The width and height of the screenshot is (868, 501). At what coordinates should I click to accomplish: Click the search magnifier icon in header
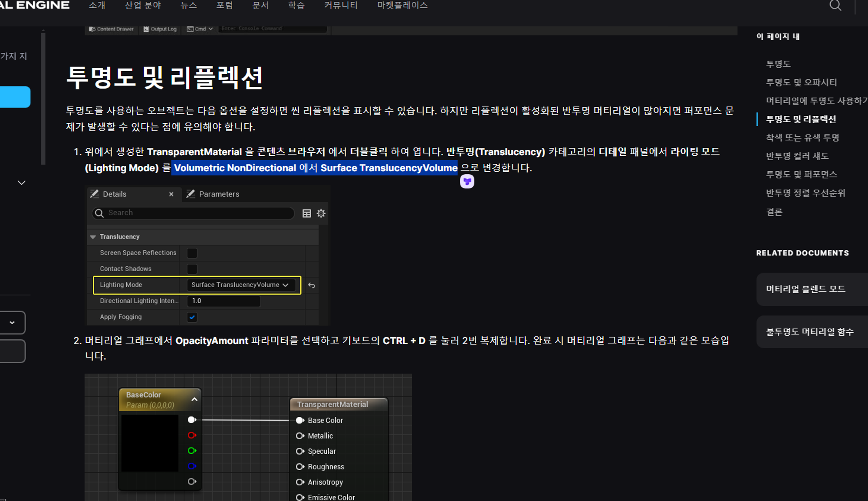point(835,6)
